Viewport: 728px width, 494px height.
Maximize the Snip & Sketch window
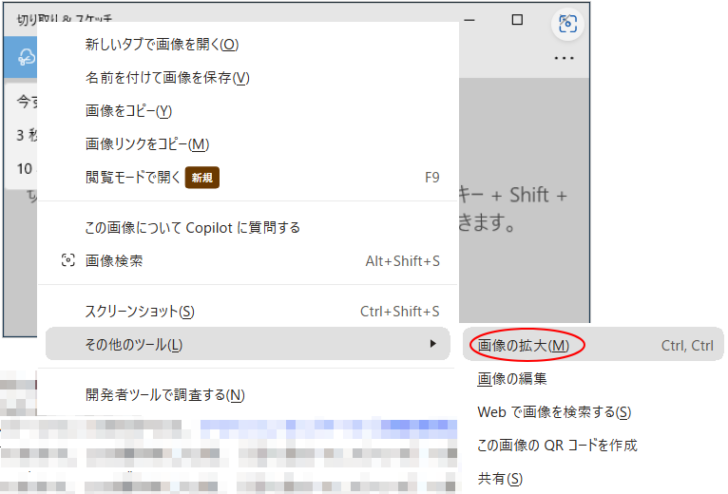(x=517, y=20)
